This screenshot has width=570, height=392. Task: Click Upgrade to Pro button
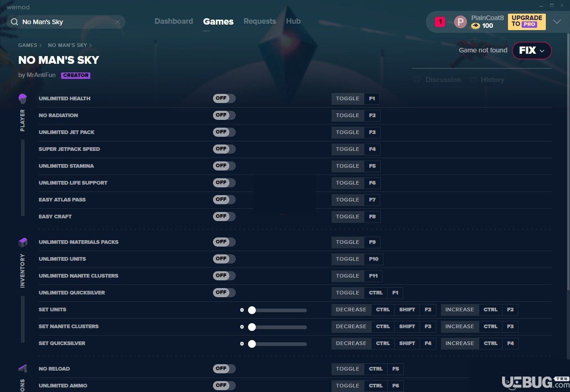click(527, 21)
